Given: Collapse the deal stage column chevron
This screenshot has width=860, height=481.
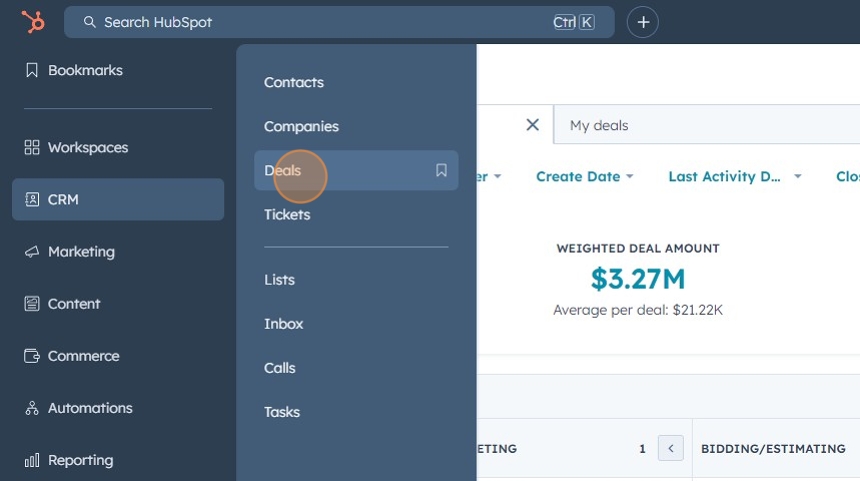Looking at the screenshot, I should (670, 449).
